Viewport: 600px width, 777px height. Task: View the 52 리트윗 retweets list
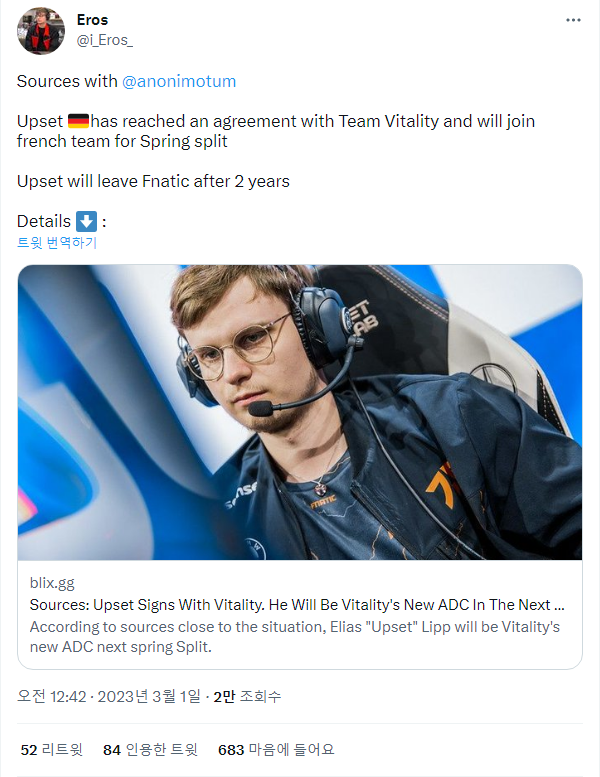(x=52, y=750)
